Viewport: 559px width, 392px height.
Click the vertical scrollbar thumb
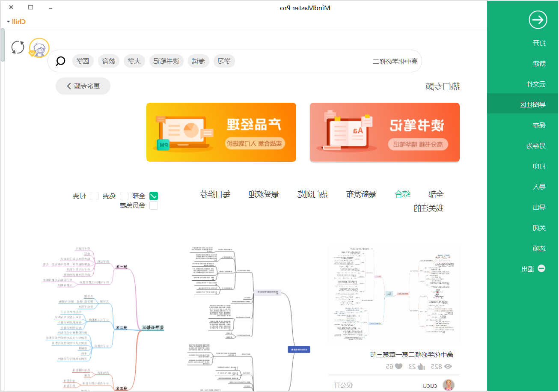(2, 45)
